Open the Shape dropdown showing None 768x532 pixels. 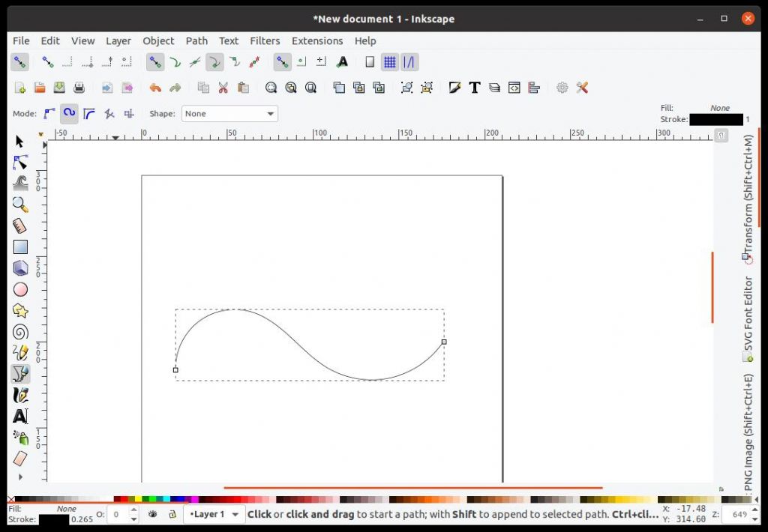[x=229, y=114]
